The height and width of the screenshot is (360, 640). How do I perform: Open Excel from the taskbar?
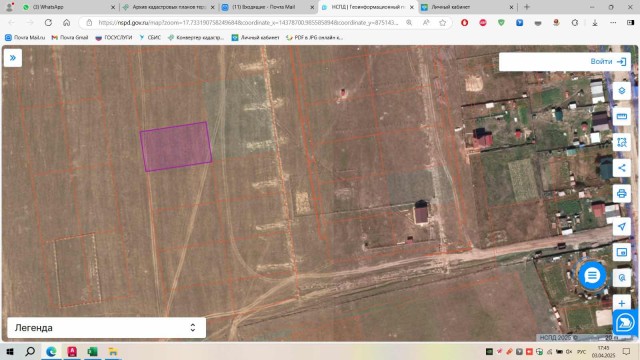click(92, 351)
